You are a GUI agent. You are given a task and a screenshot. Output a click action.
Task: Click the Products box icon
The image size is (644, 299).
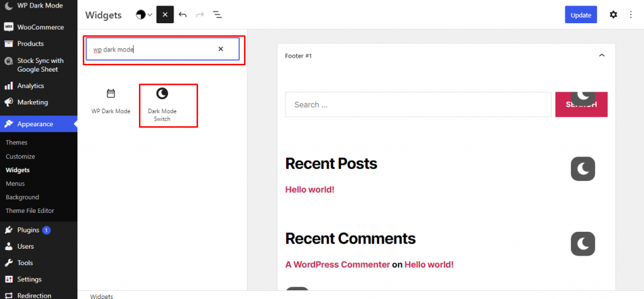(x=8, y=43)
